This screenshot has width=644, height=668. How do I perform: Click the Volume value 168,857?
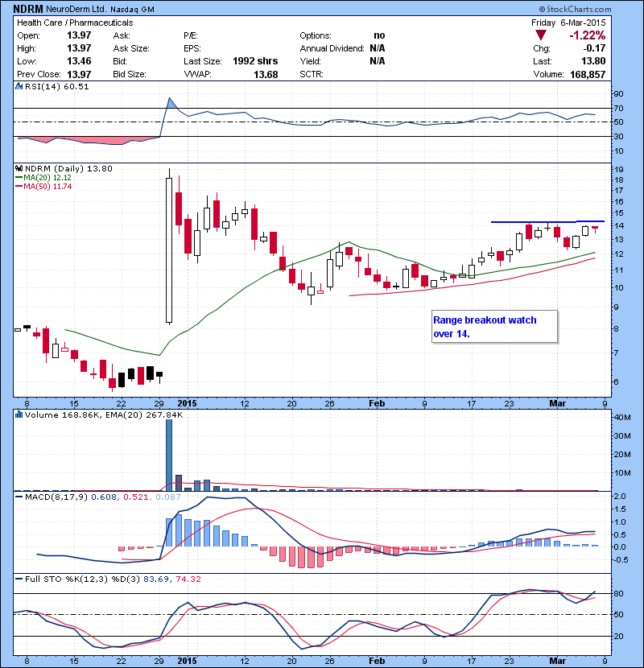click(x=588, y=74)
